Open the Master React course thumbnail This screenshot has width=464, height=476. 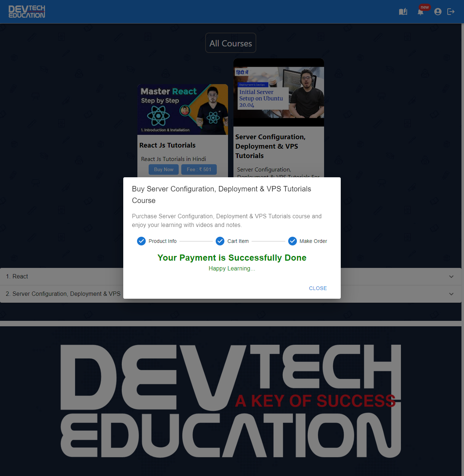pos(183,109)
